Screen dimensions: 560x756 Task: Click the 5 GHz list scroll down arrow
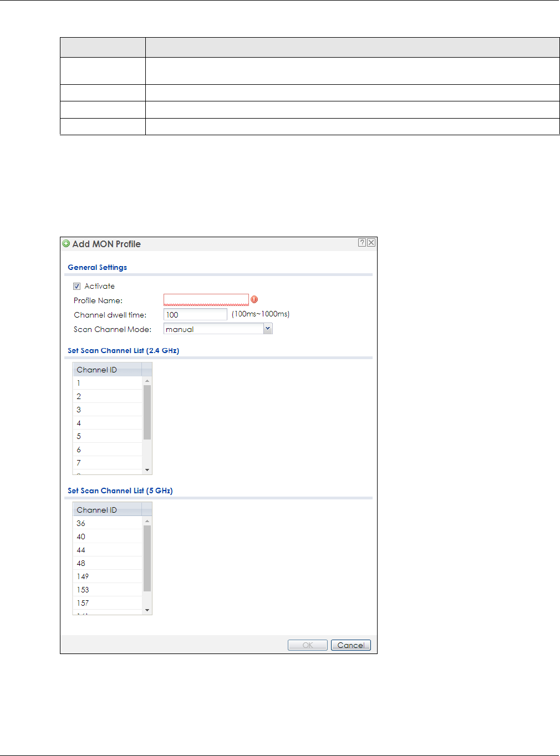pyautogui.click(x=147, y=610)
